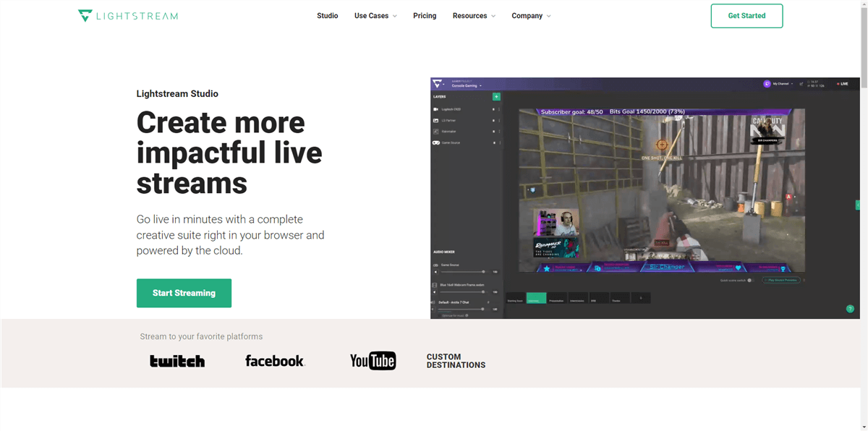Switch to the BRB scene

599,298
